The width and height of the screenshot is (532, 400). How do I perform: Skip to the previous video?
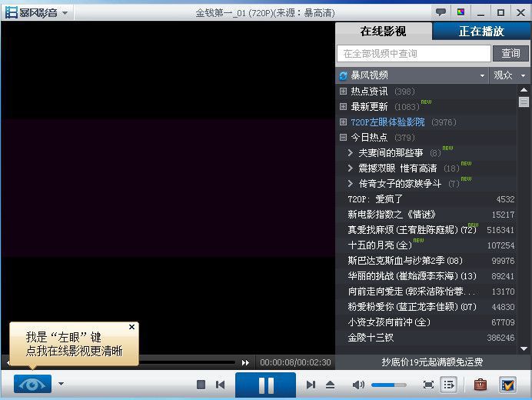point(220,385)
